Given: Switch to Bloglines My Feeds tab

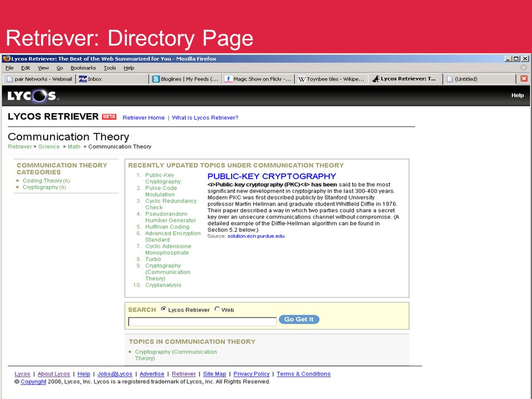Looking at the screenshot, I should (185, 79).
